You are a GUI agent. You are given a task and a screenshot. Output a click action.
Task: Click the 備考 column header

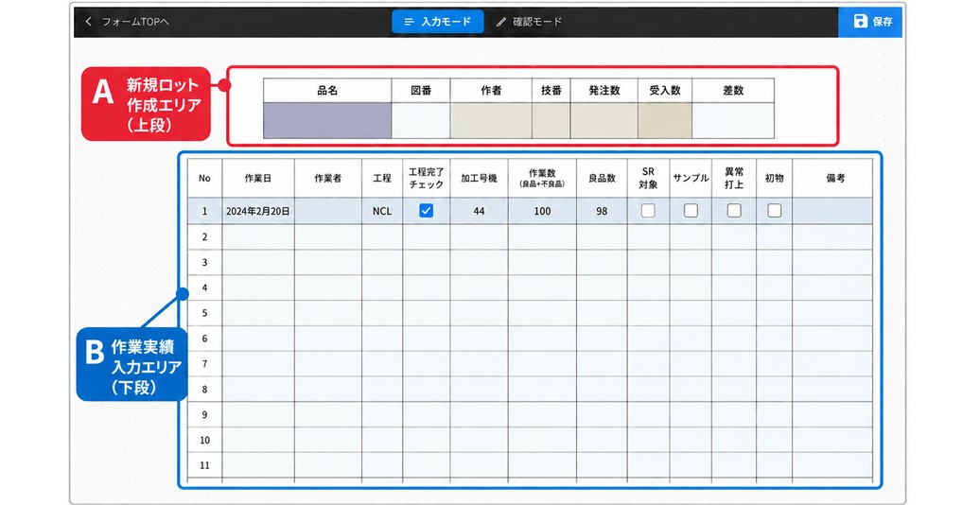point(832,178)
